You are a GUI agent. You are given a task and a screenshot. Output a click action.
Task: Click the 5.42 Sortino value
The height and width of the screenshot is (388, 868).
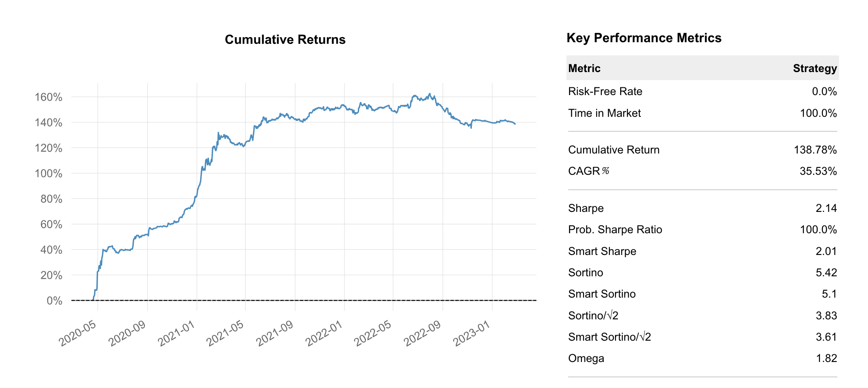tap(826, 272)
